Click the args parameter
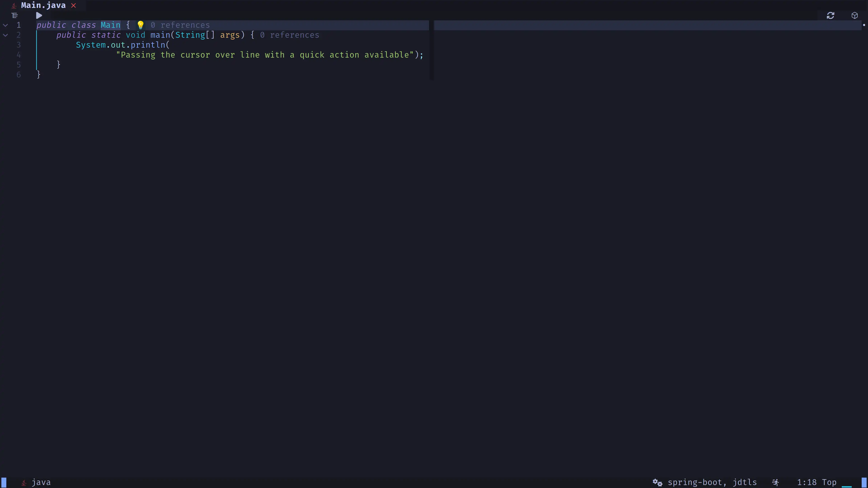This screenshot has height=488, width=868. 230,35
